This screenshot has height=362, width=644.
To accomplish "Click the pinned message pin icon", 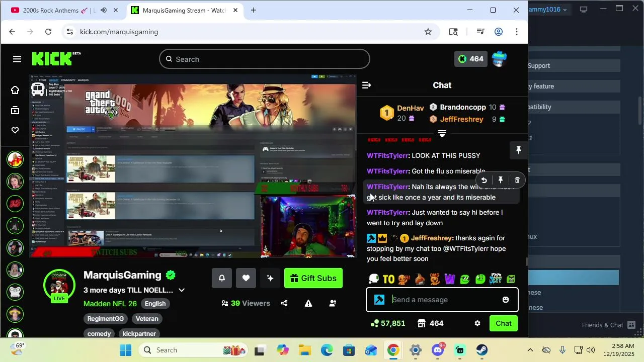I will (518, 150).
